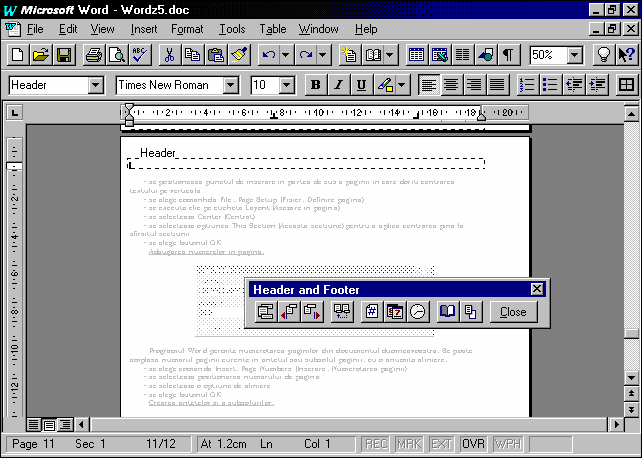Open the Tools menu

click(x=232, y=29)
